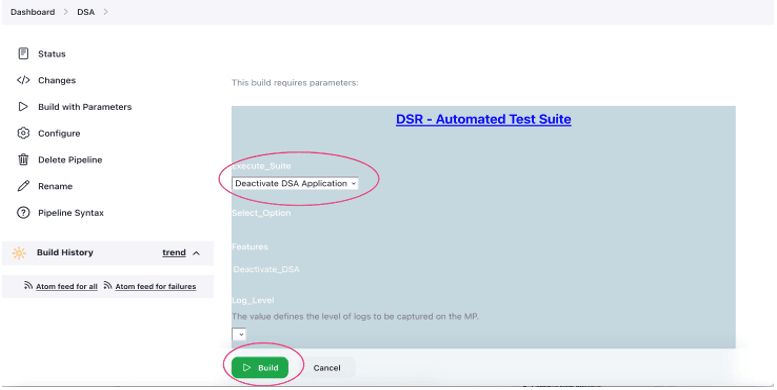Viewport: 777px width, 390px height.
Task: Open the Changes page
Action: tap(57, 80)
